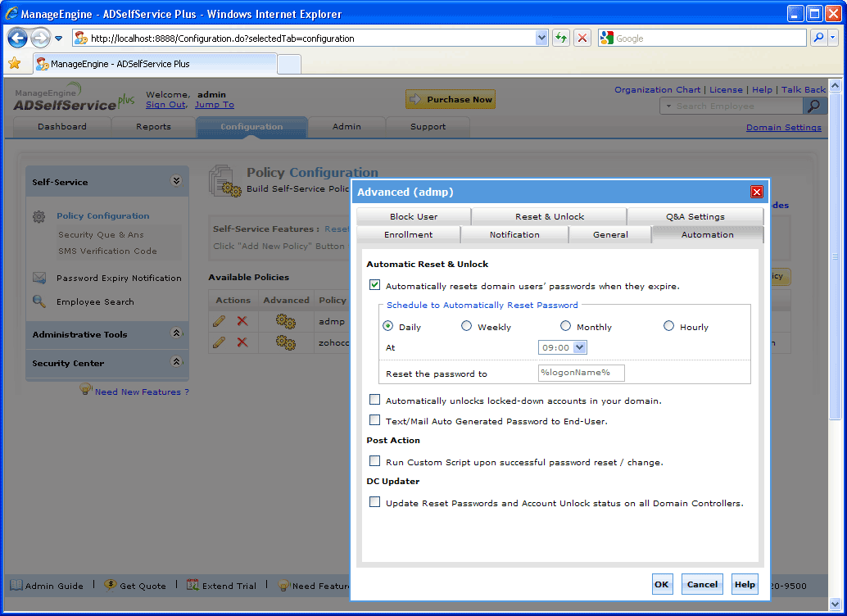Select the Weekly schedule radio button
The image size is (847, 616).
pyautogui.click(x=467, y=326)
